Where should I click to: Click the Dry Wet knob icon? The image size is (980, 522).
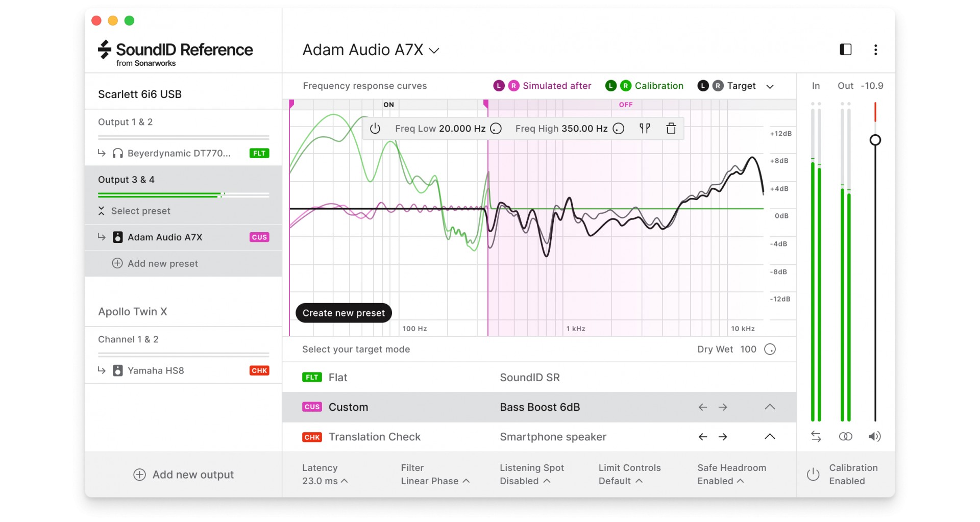tap(770, 349)
